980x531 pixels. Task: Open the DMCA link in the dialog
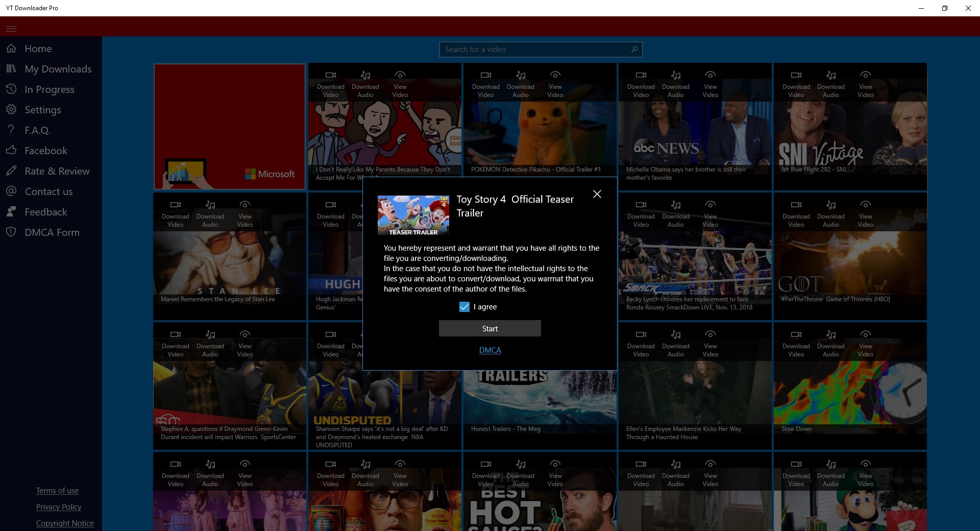(490, 350)
